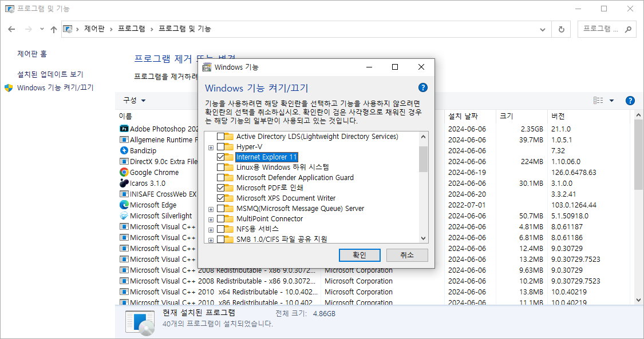
Task: Expand the MultiPoint Connector node
Action: 211,220
